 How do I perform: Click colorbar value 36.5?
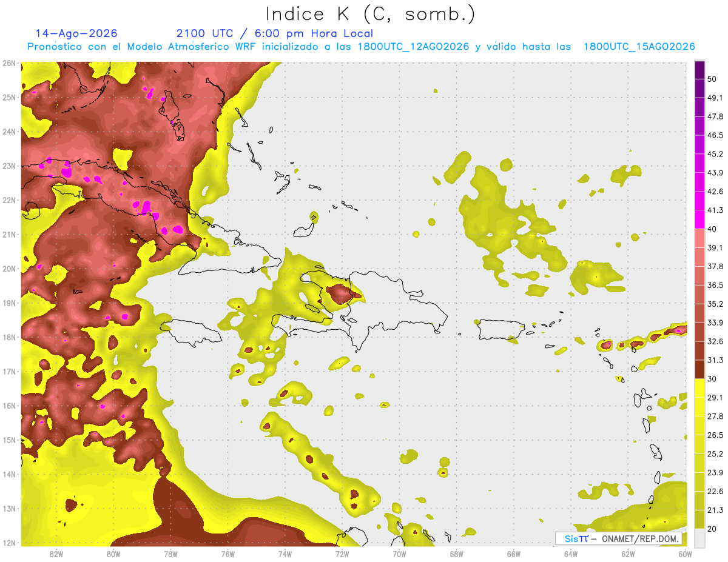715,285
